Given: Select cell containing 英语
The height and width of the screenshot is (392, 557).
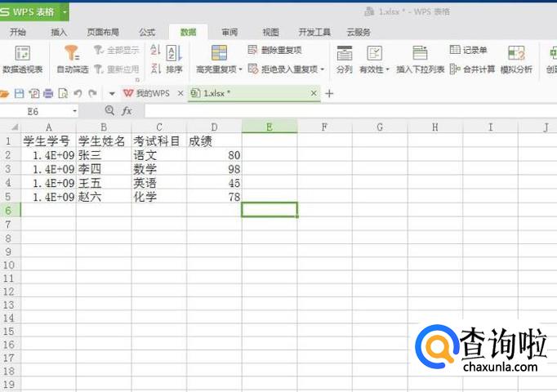Looking at the screenshot, I should point(159,182).
